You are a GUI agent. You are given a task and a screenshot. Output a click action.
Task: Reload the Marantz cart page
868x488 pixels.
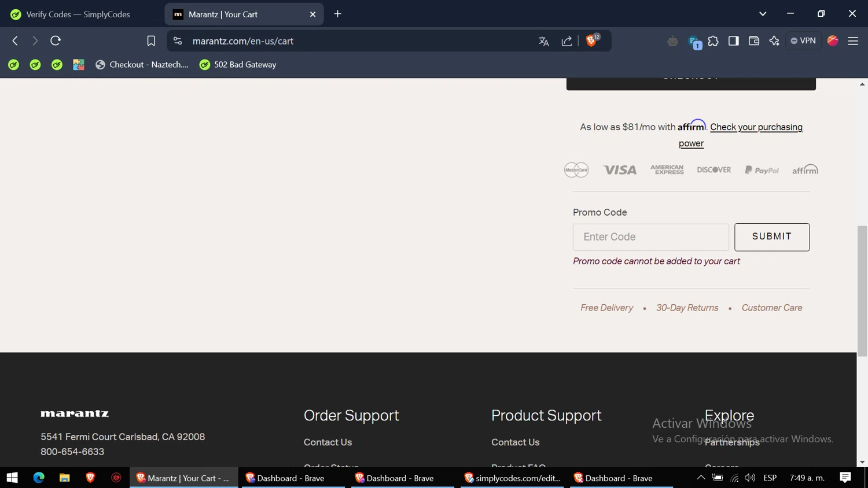56,41
